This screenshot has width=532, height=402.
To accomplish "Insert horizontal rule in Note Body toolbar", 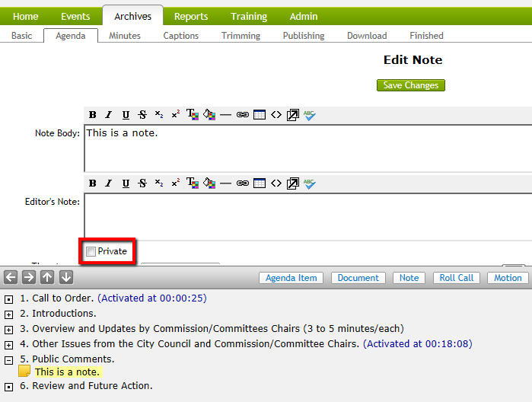I will click(x=225, y=115).
